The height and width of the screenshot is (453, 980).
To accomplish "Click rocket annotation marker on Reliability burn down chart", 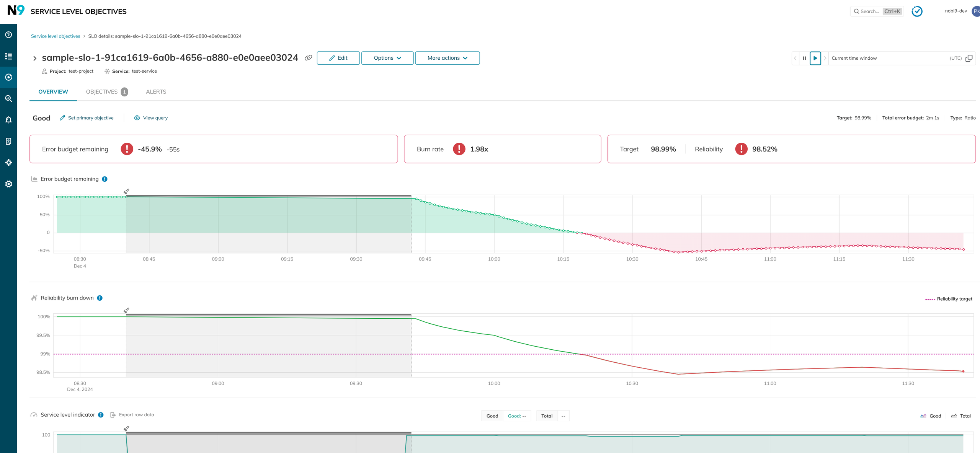I will point(126,310).
